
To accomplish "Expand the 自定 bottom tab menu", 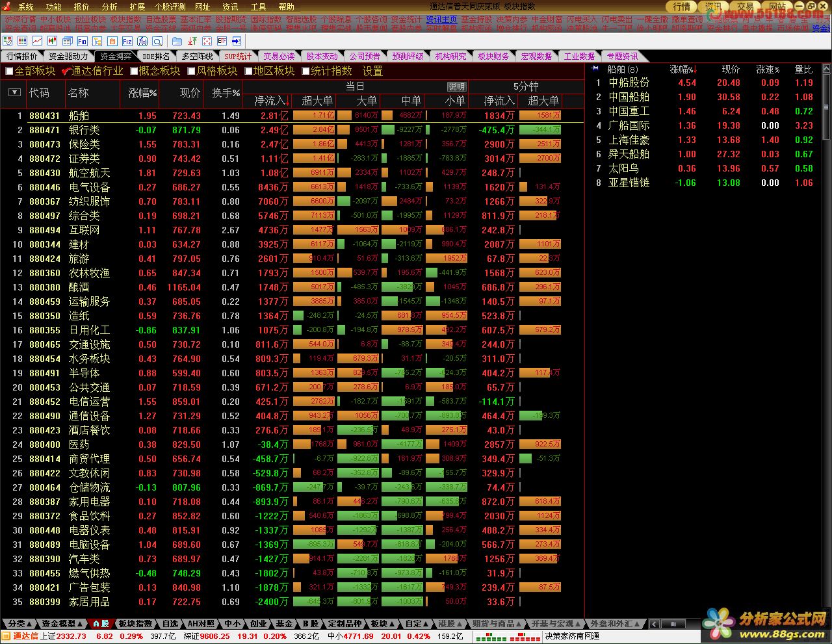I will pos(417,624).
